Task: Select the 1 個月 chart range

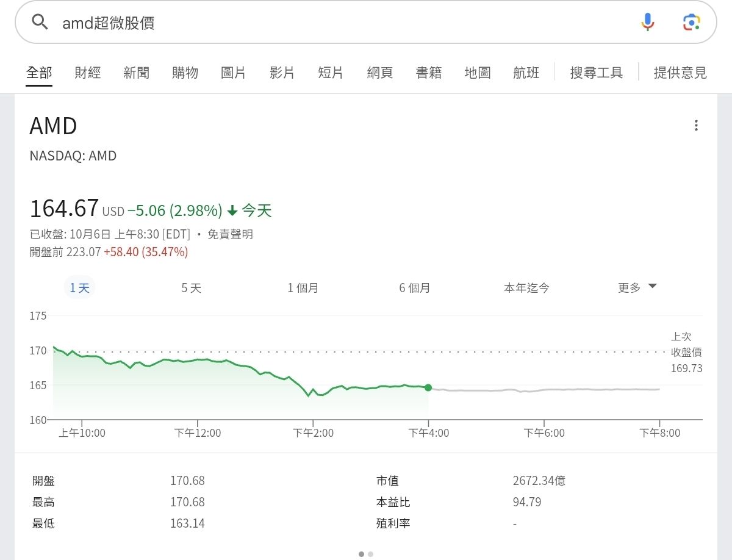Action: pos(303,288)
